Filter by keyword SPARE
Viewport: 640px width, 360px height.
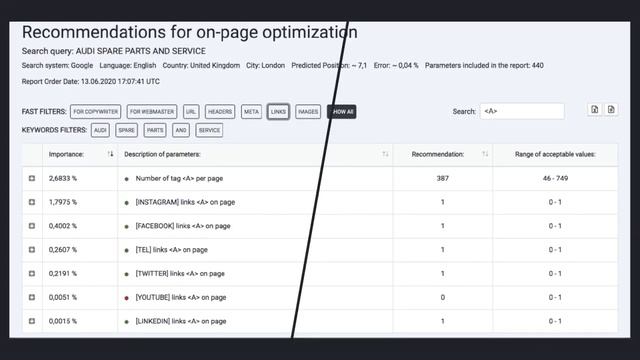tap(127, 130)
